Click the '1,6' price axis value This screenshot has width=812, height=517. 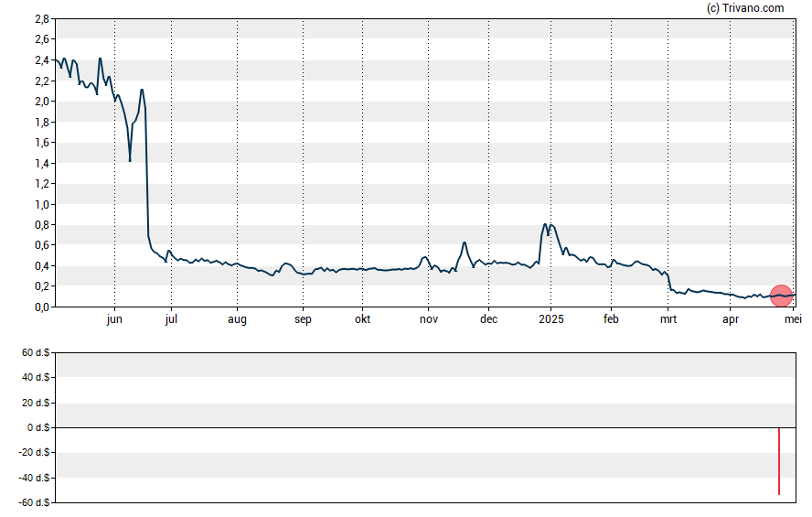tap(42, 143)
